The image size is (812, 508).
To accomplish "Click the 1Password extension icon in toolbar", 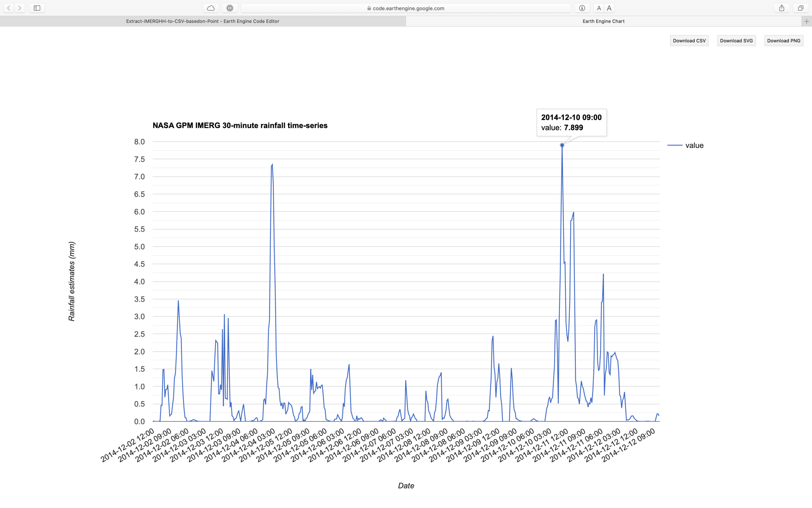I will 230,8.
